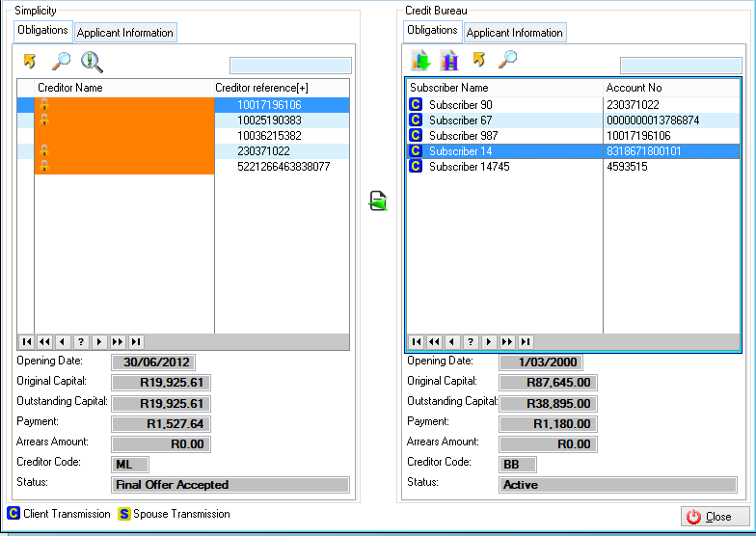The width and height of the screenshot is (756, 536).
Task: Click the Account No column header
Action: 670,88
